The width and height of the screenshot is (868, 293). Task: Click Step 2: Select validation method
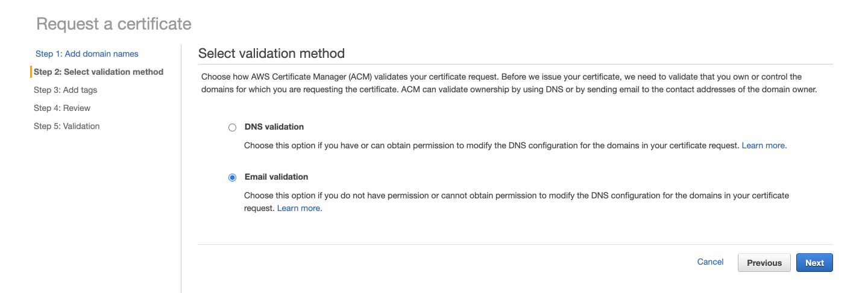[x=98, y=72]
